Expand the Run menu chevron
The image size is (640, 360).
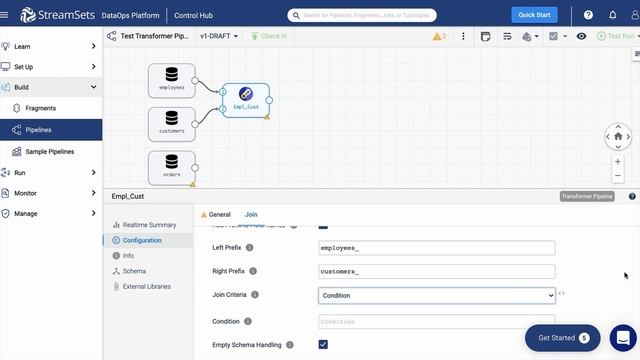[93, 173]
